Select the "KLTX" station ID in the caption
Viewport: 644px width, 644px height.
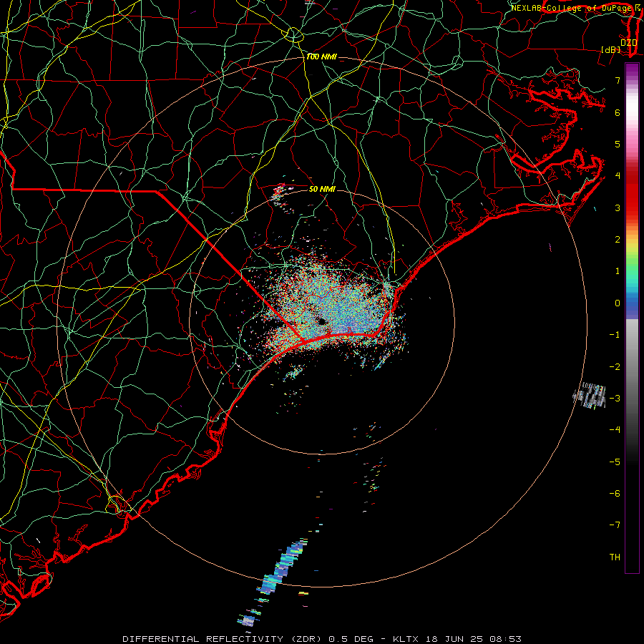pyautogui.click(x=406, y=639)
